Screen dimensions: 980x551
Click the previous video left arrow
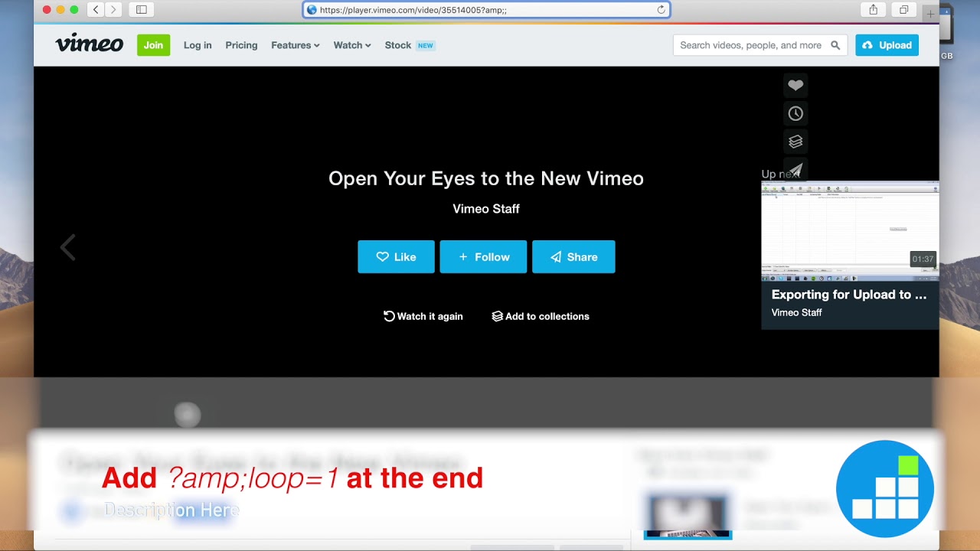(x=68, y=247)
